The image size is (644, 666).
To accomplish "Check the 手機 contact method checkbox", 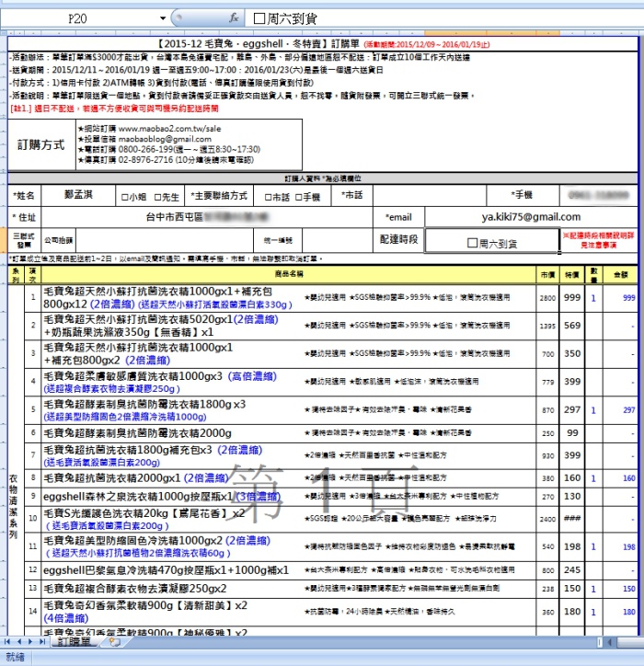I will pyautogui.click(x=299, y=198).
